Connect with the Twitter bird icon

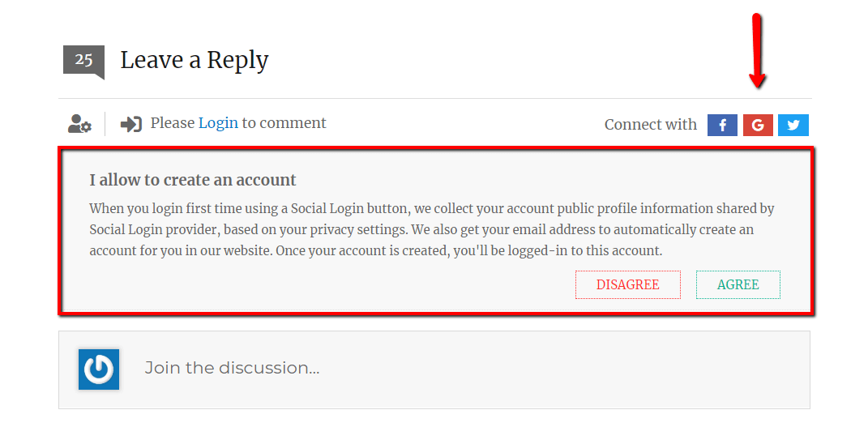coord(793,125)
